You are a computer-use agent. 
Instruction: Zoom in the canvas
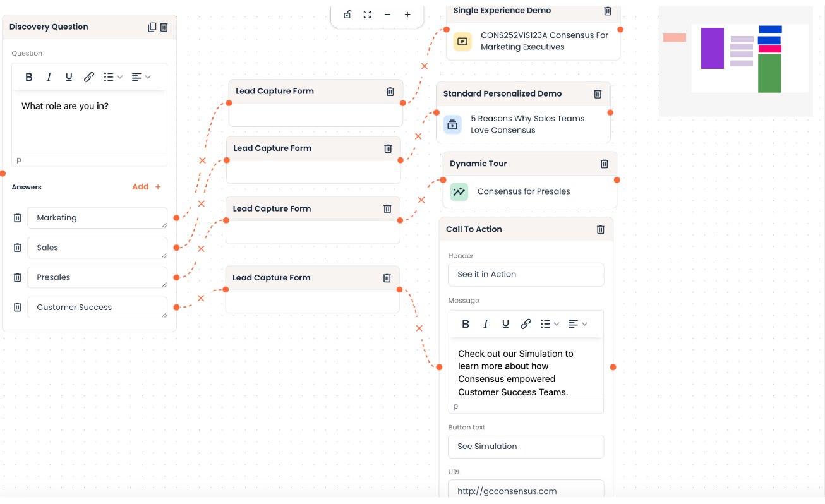407,15
